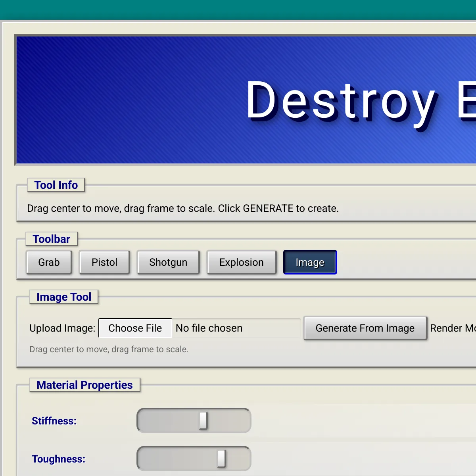476x476 pixels.
Task: Click Generate From Image button
Action: click(x=365, y=328)
